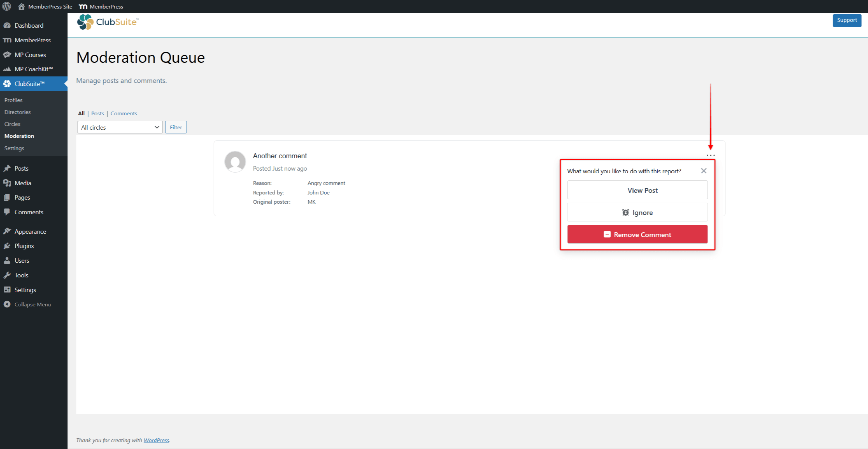This screenshot has height=449, width=868.
Task: Click the WordPress logo icon
Action: (6, 6)
